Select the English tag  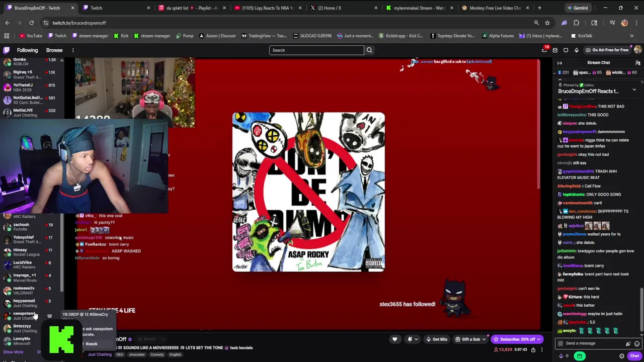point(175,354)
